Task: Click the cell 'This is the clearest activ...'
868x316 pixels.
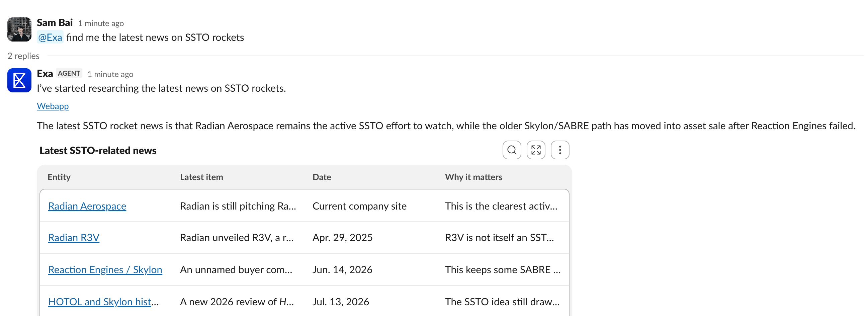Action: tap(501, 206)
